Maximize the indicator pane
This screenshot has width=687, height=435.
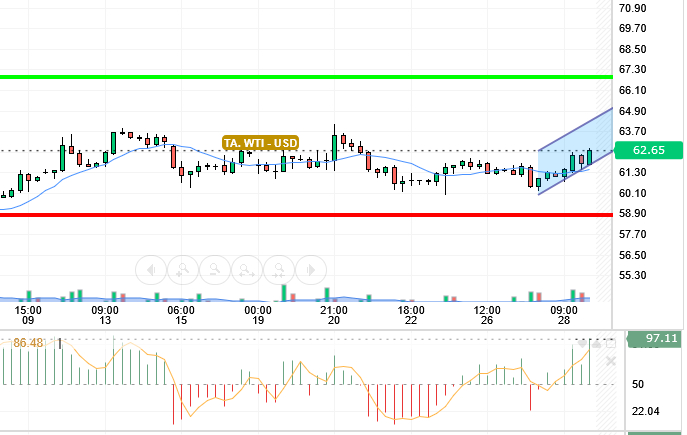(x=610, y=344)
